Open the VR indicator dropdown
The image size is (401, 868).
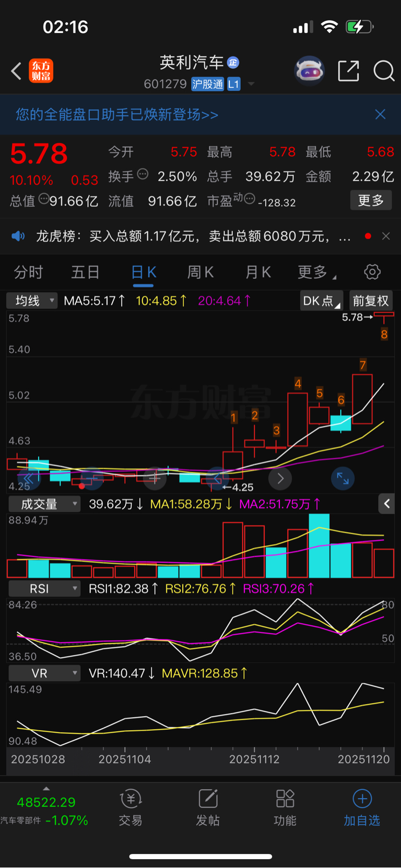coord(44,673)
